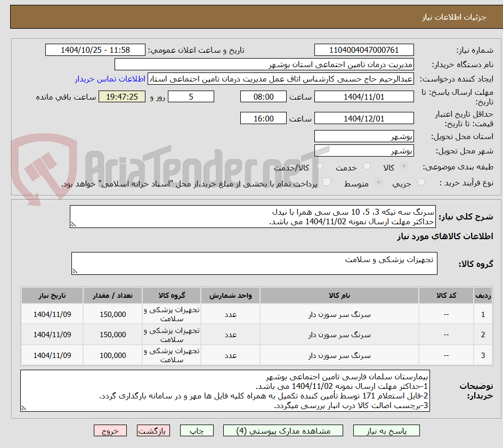Select the کالا/خدمت radio button
Viewport: 503px width, 448px height.
click(319, 166)
